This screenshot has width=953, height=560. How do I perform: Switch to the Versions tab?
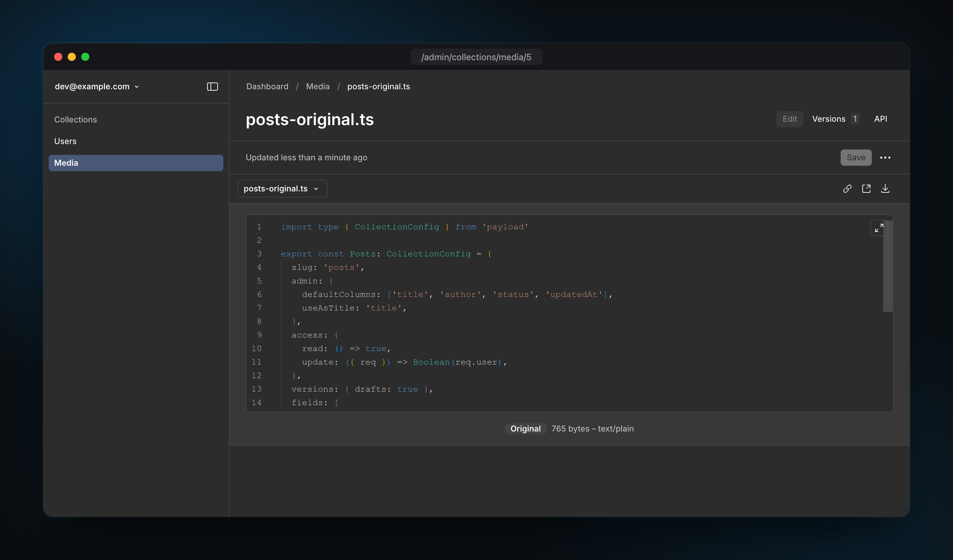coord(835,119)
